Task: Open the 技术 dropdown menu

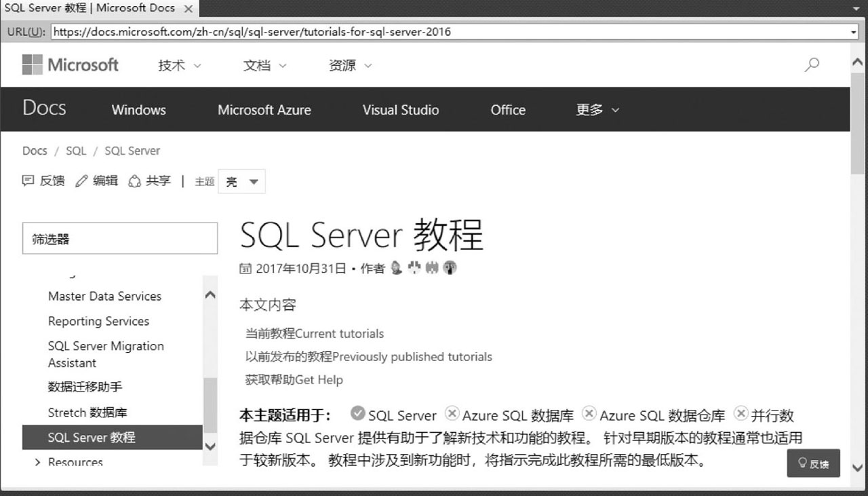Action: pyautogui.click(x=180, y=65)
